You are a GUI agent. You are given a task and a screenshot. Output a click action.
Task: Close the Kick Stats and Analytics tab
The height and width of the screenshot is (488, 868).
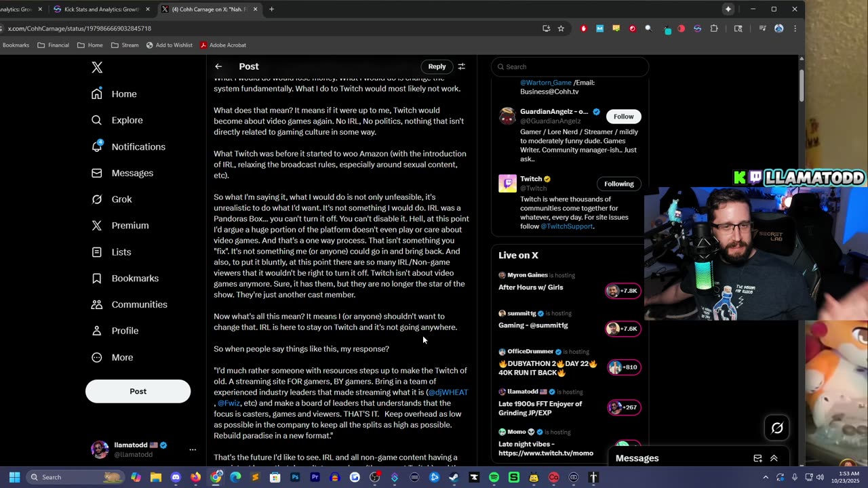[148, 9]
